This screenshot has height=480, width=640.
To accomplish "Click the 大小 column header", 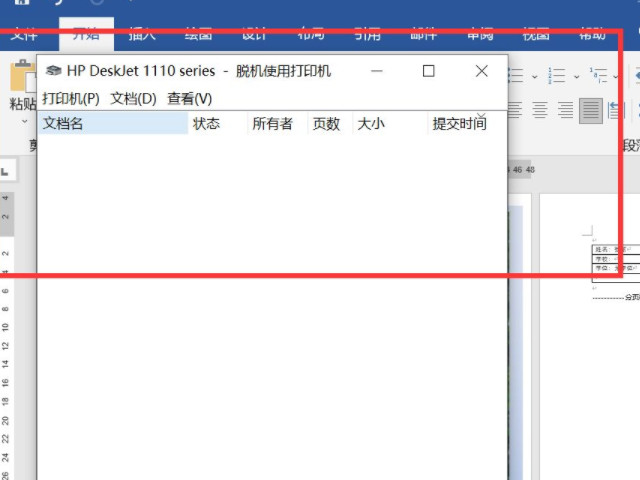I will point(389,123).
